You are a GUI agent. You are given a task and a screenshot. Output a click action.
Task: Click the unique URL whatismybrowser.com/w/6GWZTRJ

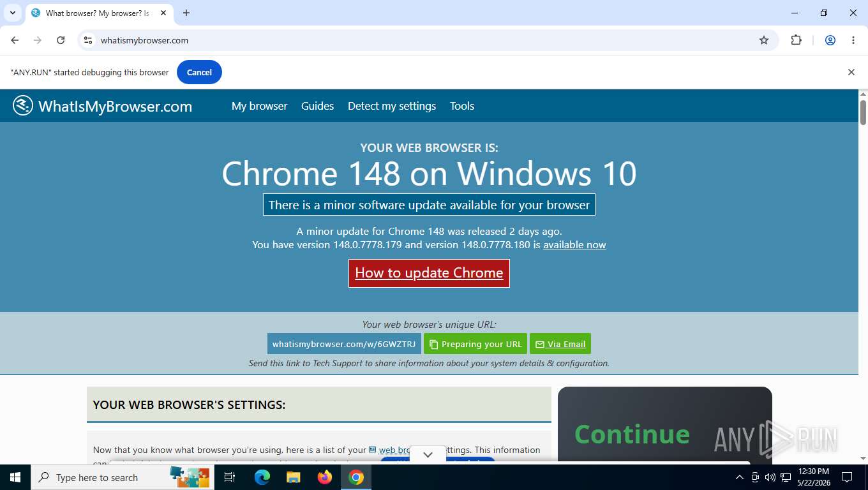344,344
